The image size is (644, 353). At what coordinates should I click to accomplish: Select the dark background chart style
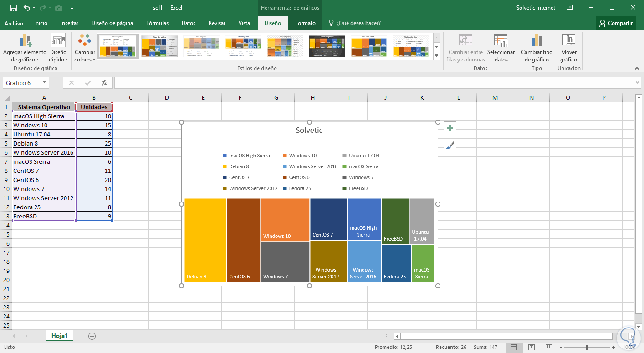[x=326, y=46]
